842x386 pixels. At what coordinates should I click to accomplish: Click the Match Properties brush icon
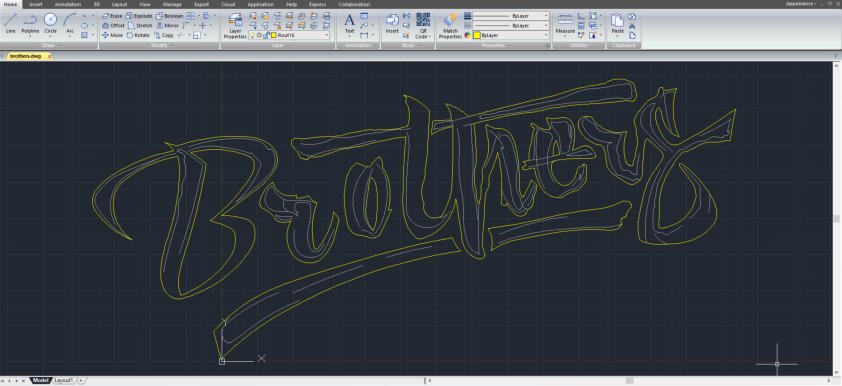pyautogui.click(x=450, y=25)
